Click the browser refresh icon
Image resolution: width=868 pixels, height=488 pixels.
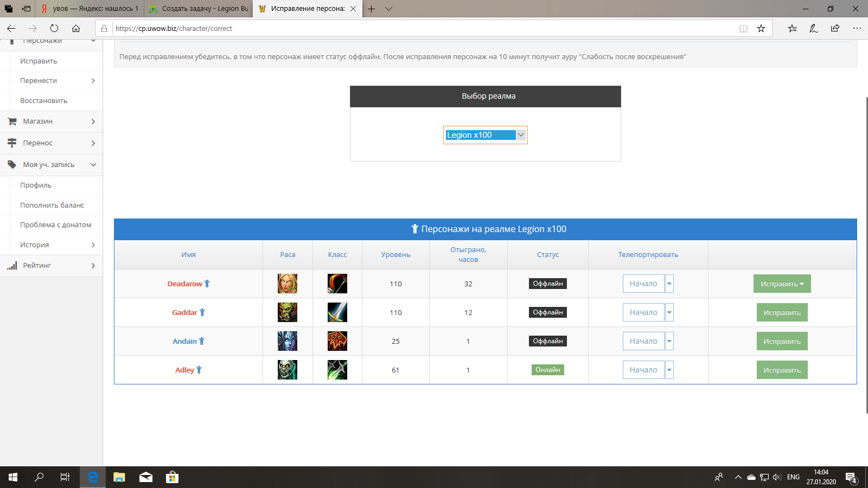(54, 29)
